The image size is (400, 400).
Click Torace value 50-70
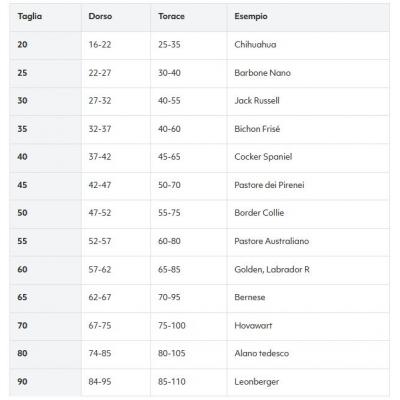[169, 185]
